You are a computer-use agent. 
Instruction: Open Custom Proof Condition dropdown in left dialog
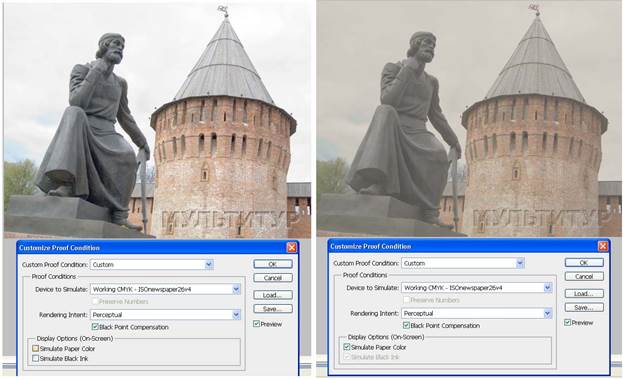pos(209,265)
